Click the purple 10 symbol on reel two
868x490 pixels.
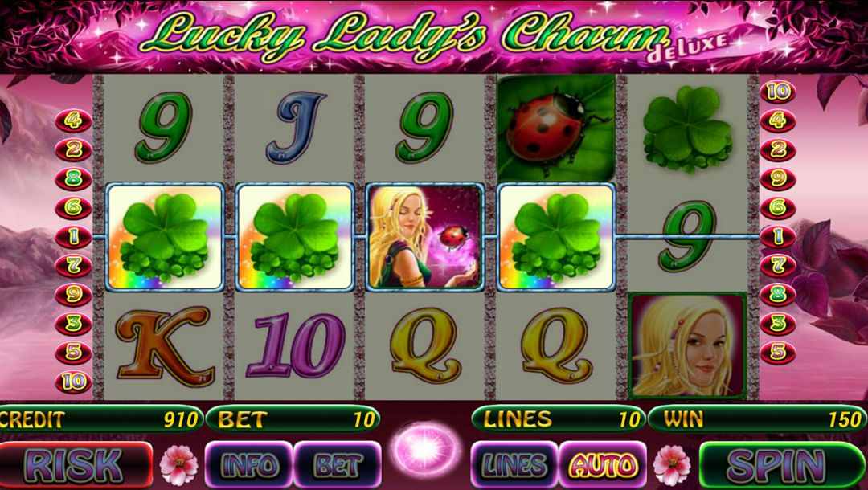[x=295, y=345]
